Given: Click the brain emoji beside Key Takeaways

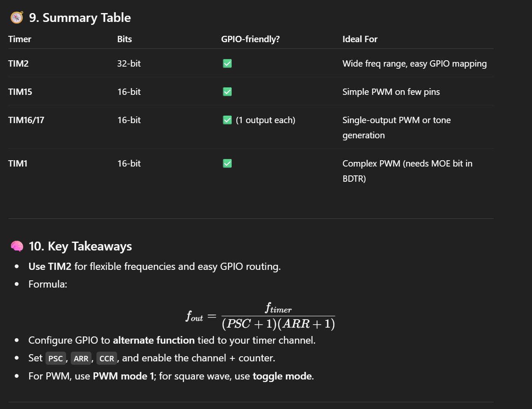Looking at the screenshot, I should pyautogui.click(x=17, y=246).
